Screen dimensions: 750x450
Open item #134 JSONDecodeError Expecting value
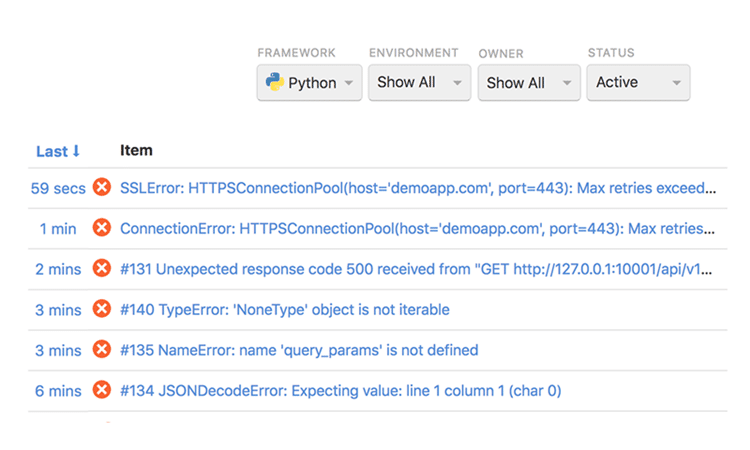pos(340,391)
